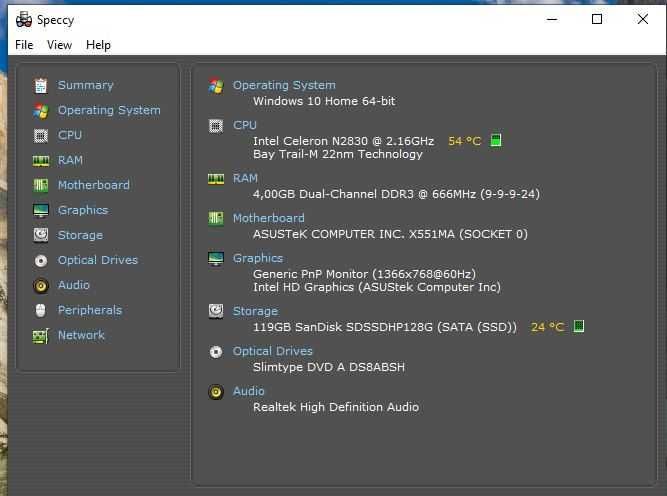This screenshot has height=496, width=667.
Task: Click the Optical Drives disc icon in sidebar
Action: 41,260
